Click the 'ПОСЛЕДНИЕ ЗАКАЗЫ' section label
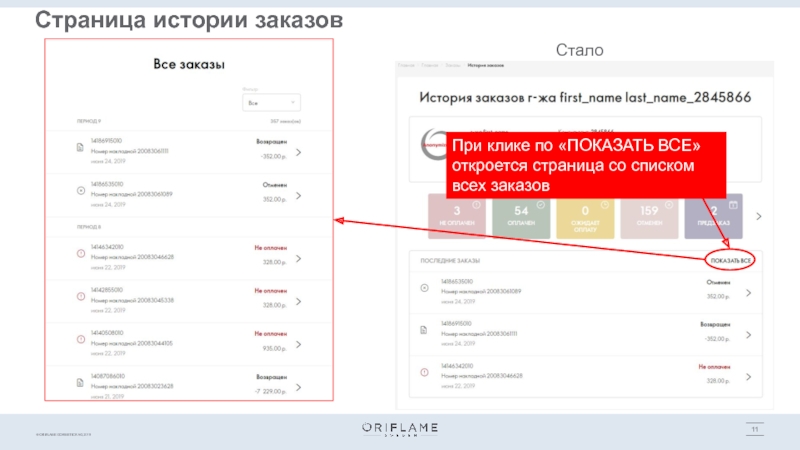Screen dimensions: 800x450 (x=450, y=261)
